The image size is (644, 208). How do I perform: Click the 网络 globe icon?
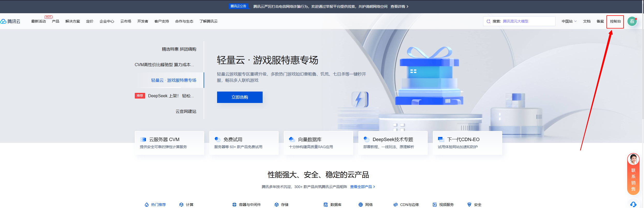[361, 205]
